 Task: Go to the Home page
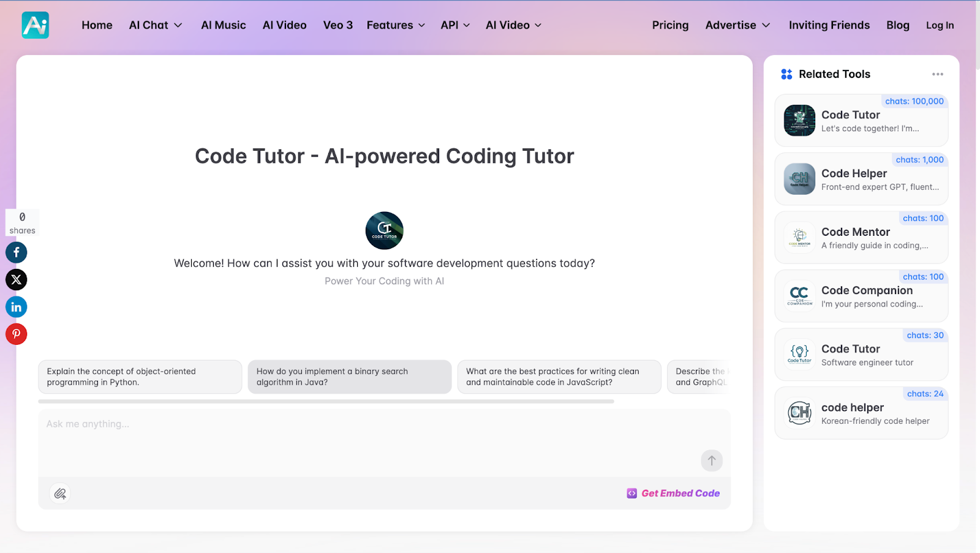[x=97, y=25]
